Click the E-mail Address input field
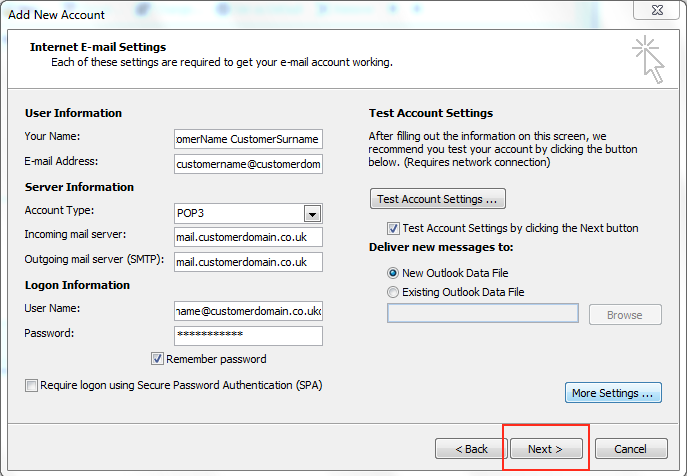 point(247,163)
